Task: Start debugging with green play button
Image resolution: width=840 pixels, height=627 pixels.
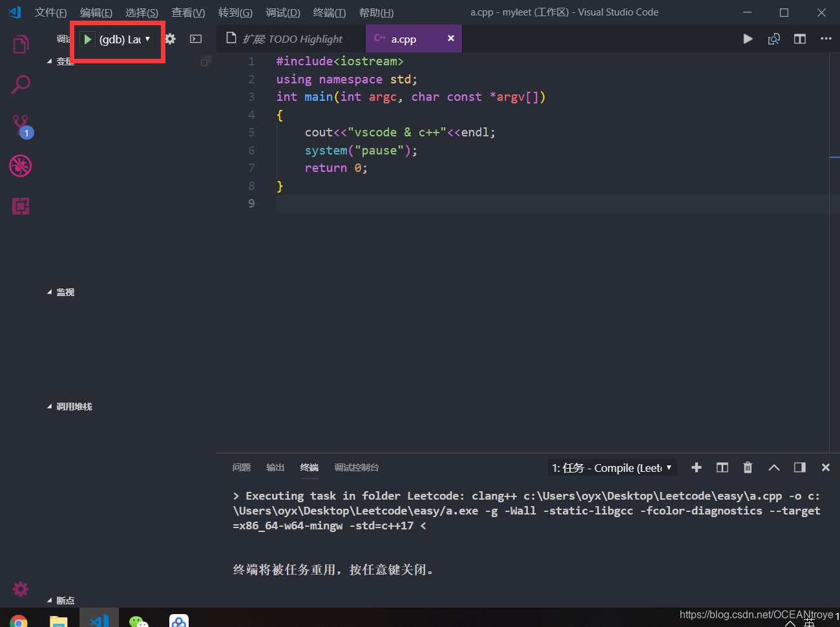Action: pyautogui.click(x=87, y=39)
